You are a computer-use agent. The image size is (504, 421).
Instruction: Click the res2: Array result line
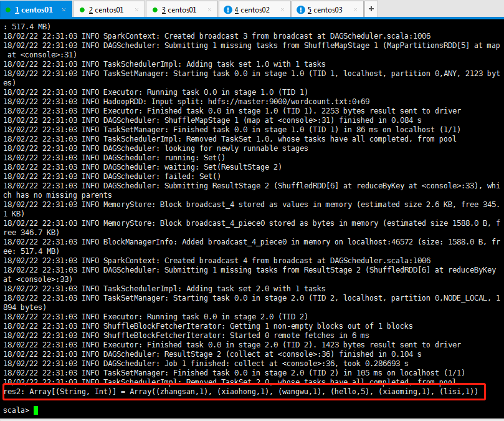pos(240,392)
